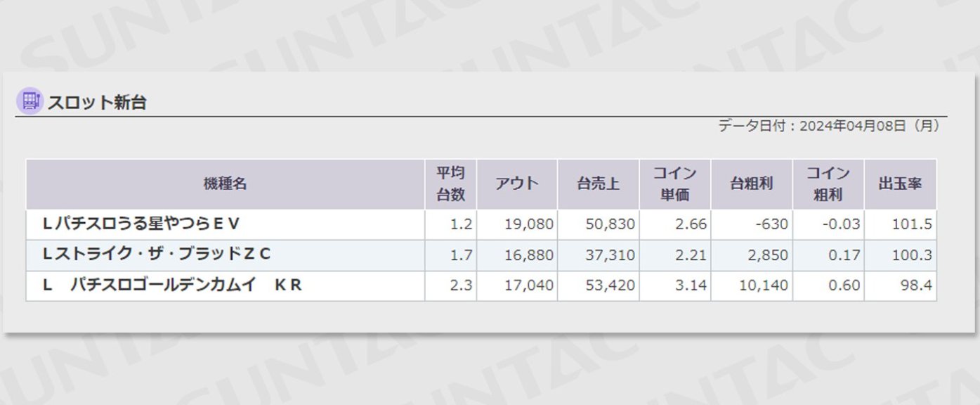980x405 pixels.
Task: Open the Lストライク・ザ・ブラッドZC row
Action: [481, 255]
